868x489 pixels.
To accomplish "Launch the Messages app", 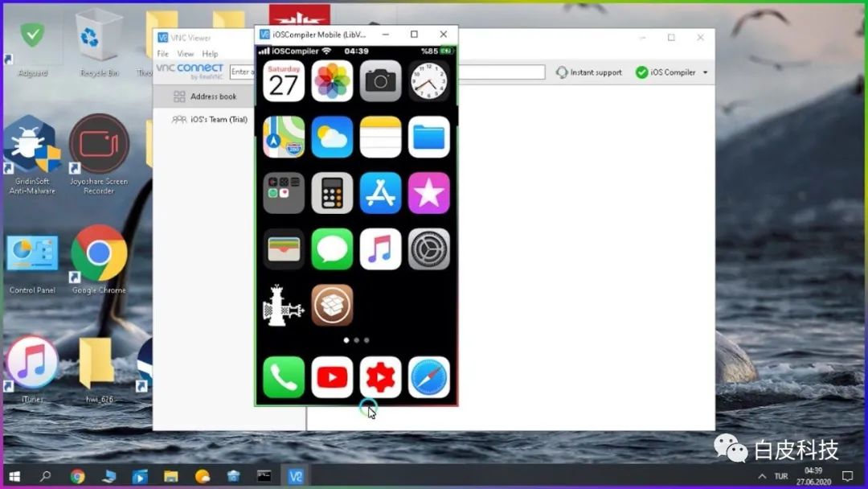I will (332, 249).
